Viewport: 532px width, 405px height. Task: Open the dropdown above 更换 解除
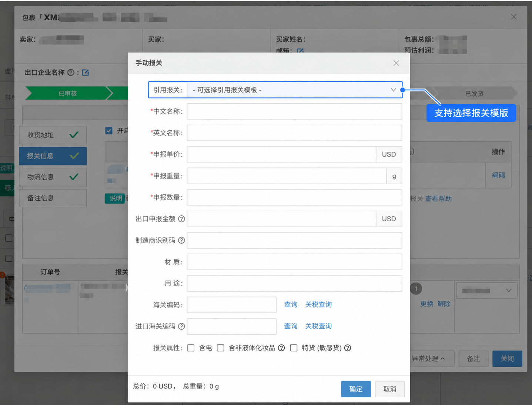pyautogui.click(x=486, y=291)
